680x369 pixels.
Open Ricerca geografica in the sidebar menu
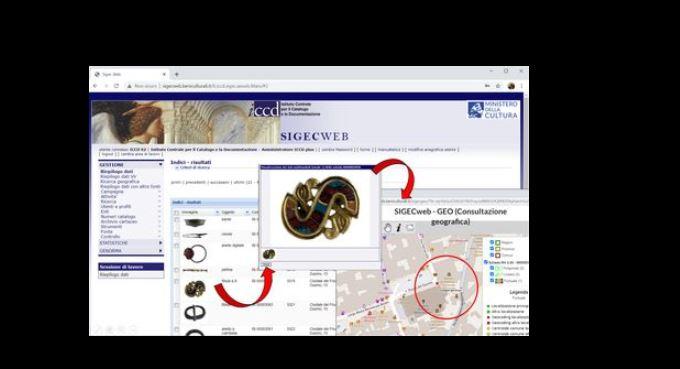pyautogui.click(x=120, y=182)
